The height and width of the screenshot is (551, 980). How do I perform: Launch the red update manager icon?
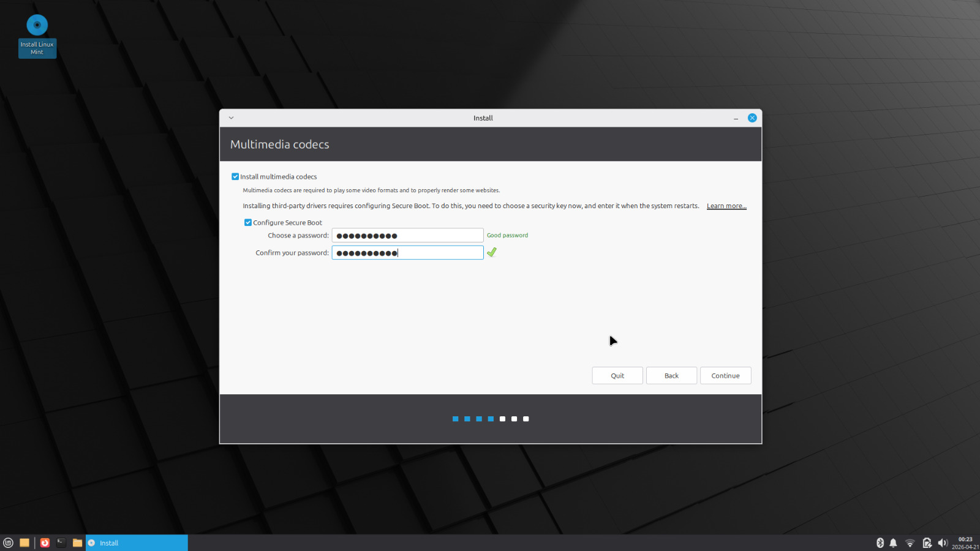point(45,542)
